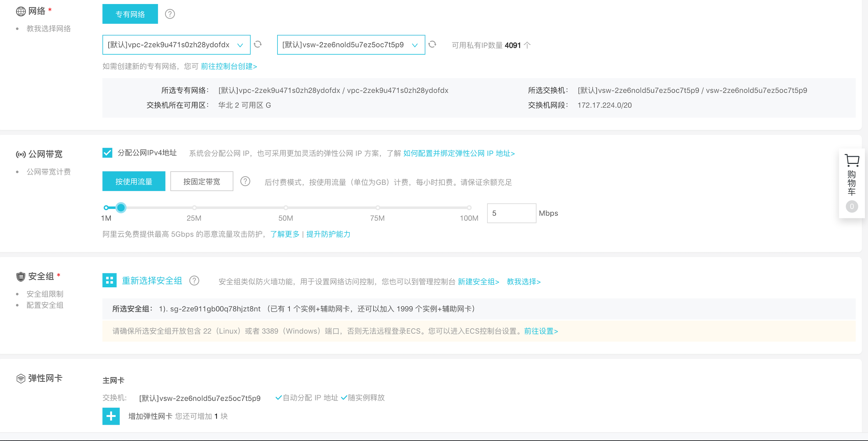Expand the vSwitch vsw-2ze6nold5u7ez5oc7t5p9 dropdown
The width and height of the screenshot is (868, 441).
351,45
